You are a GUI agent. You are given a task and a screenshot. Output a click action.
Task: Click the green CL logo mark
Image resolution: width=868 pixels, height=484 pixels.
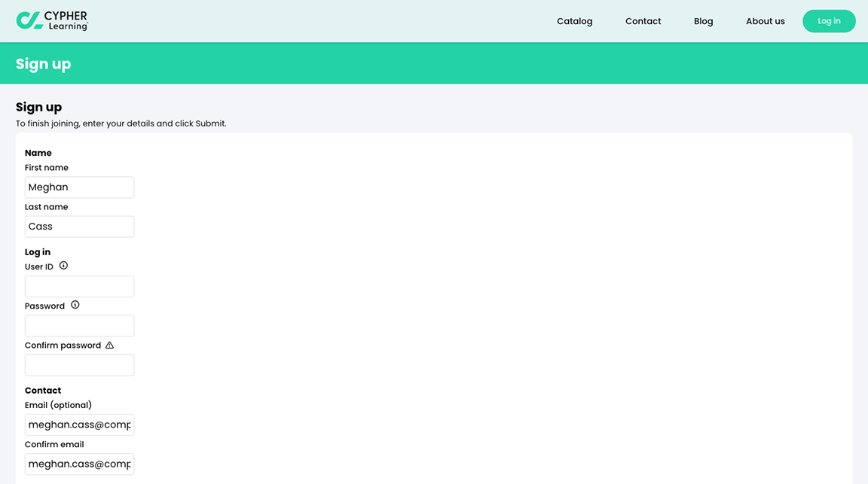click(29, 20)
